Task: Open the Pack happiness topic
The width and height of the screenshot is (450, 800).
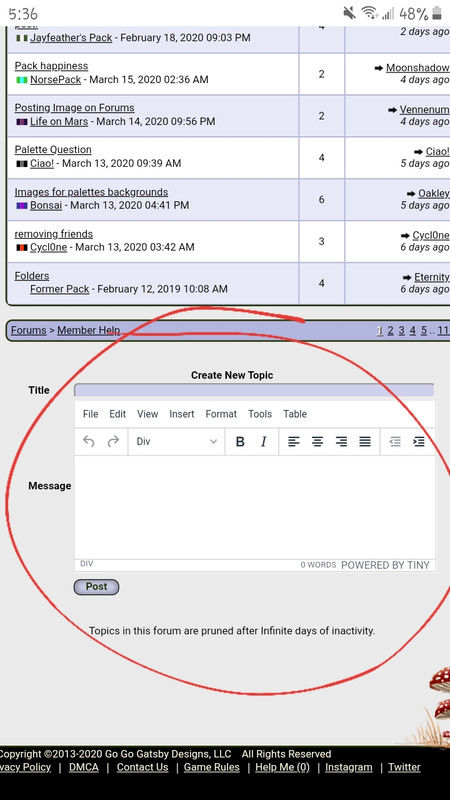Action: (x=51, y=66)
